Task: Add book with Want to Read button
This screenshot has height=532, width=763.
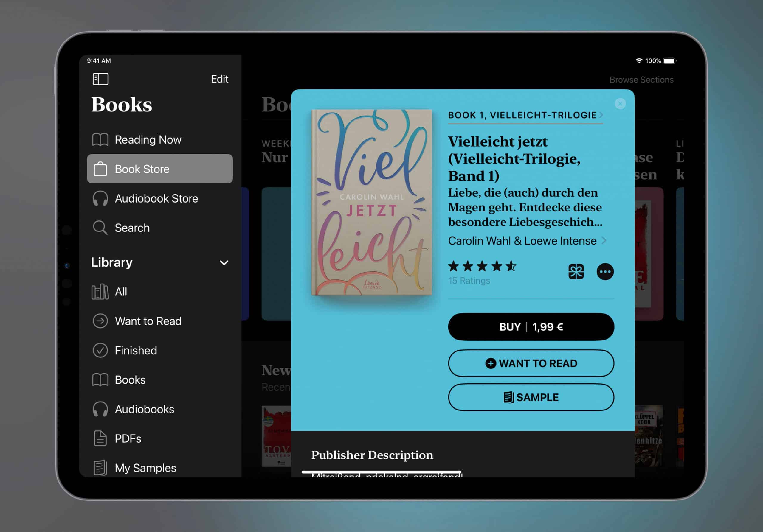Action: [x=531, y=363]
